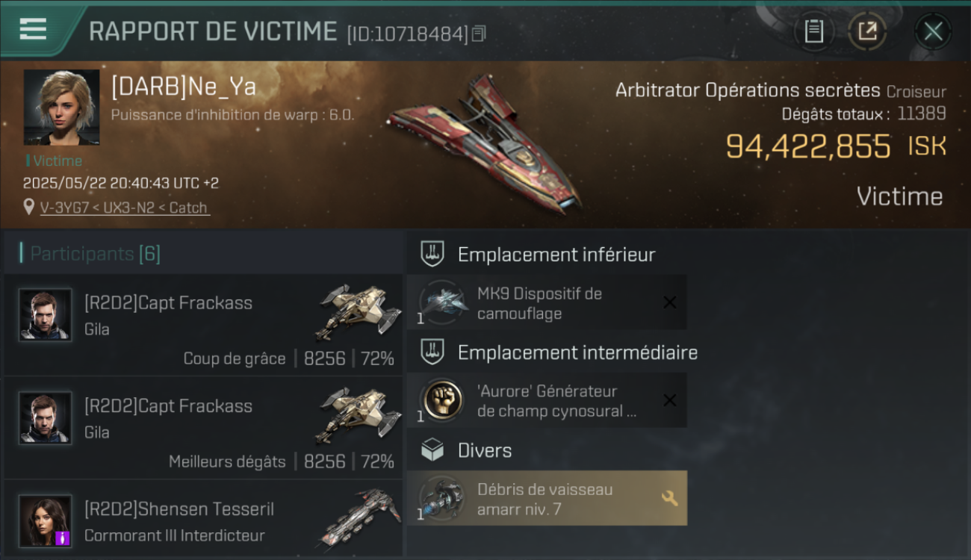971x560 pixels.
Task: Open the V-3YG7 < UX3-N2 < Catch location link
Action: (x=124, y=208)
